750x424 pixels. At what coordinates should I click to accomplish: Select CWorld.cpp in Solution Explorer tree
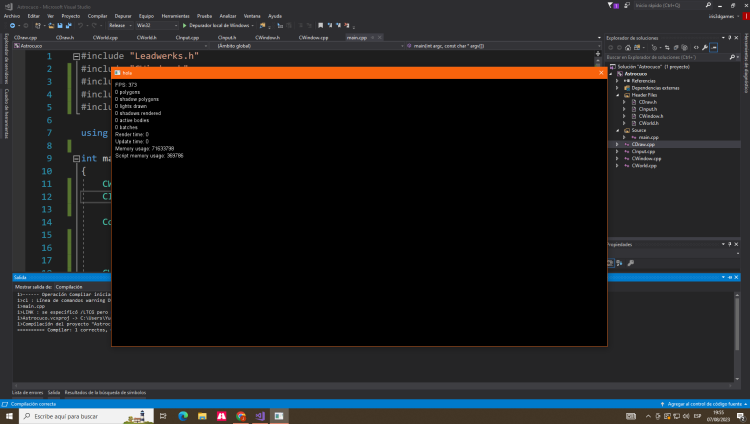coord(644,166)
